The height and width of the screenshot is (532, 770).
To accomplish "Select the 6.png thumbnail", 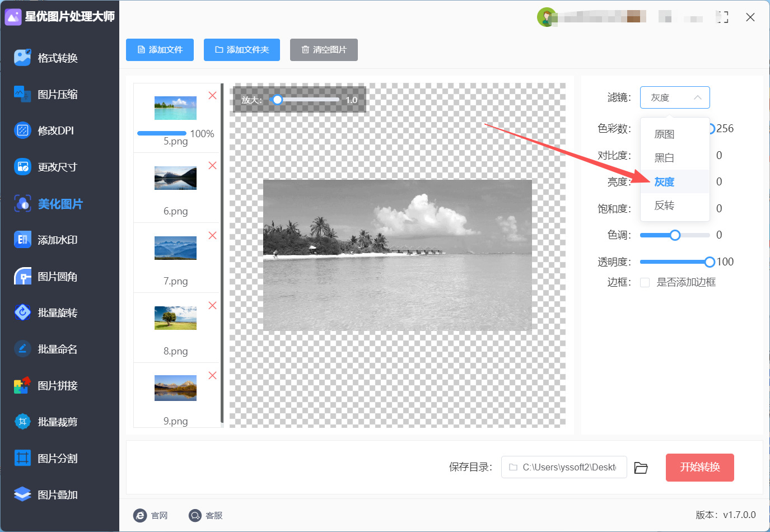I will [175, 178].
